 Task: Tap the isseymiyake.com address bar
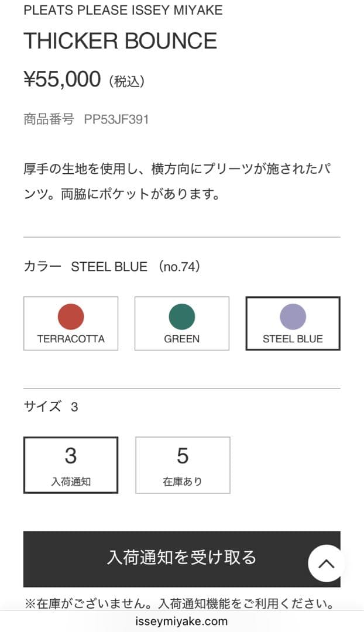coord(182,621)
